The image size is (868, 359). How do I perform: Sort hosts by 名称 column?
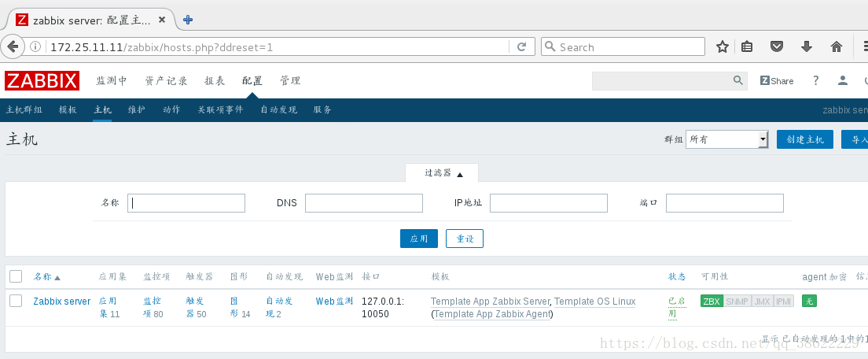coord(47,276)
